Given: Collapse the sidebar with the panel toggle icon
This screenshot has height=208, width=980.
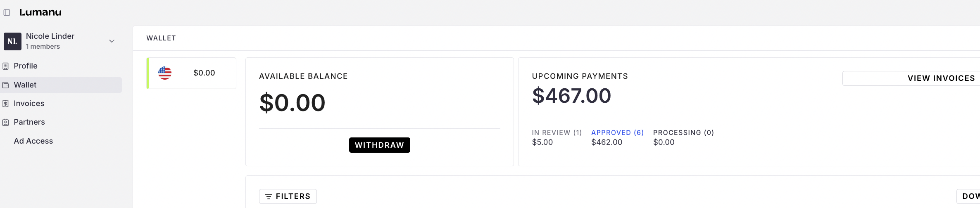Looking at the screenshot, I should point(7,12).
